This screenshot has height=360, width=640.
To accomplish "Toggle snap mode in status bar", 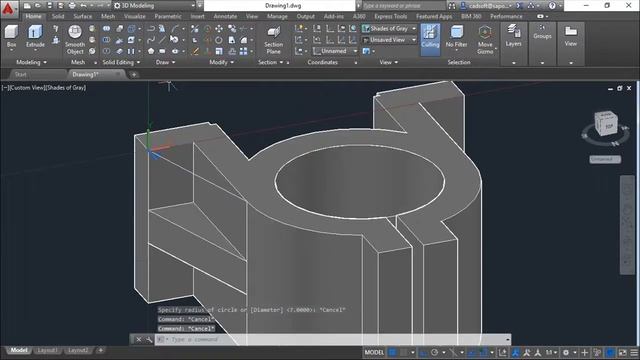I will (404, 352).
